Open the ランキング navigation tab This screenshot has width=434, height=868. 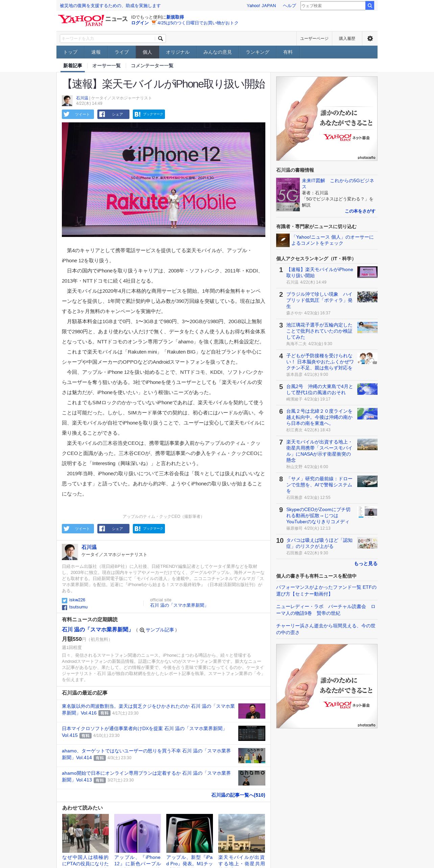point(258,52)
